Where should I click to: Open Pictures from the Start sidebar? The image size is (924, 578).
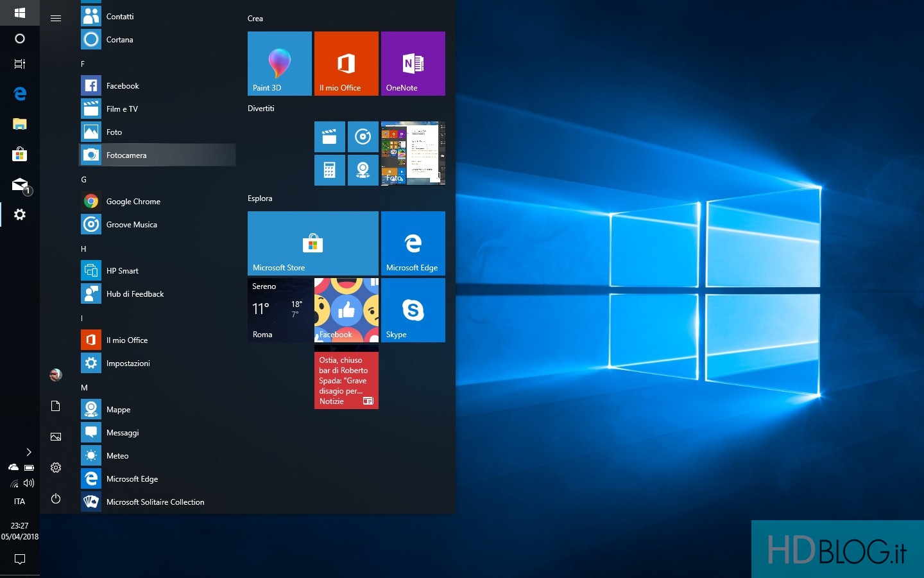[56, 437]
